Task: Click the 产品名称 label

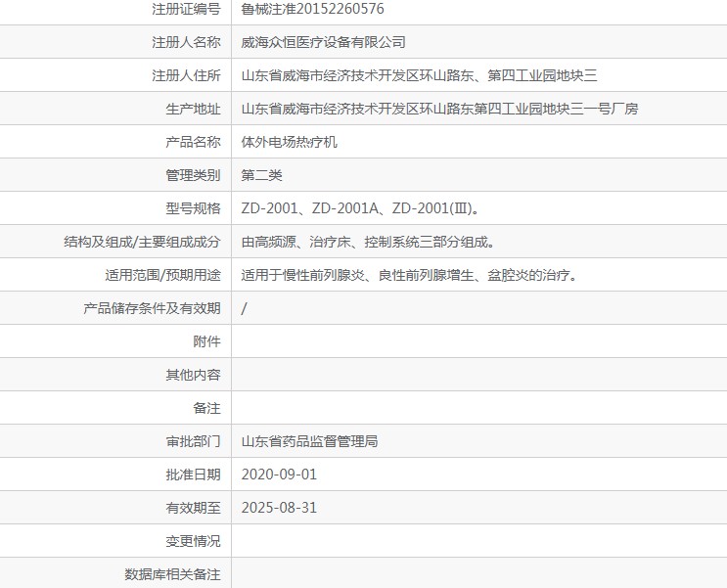Action: 193,142
